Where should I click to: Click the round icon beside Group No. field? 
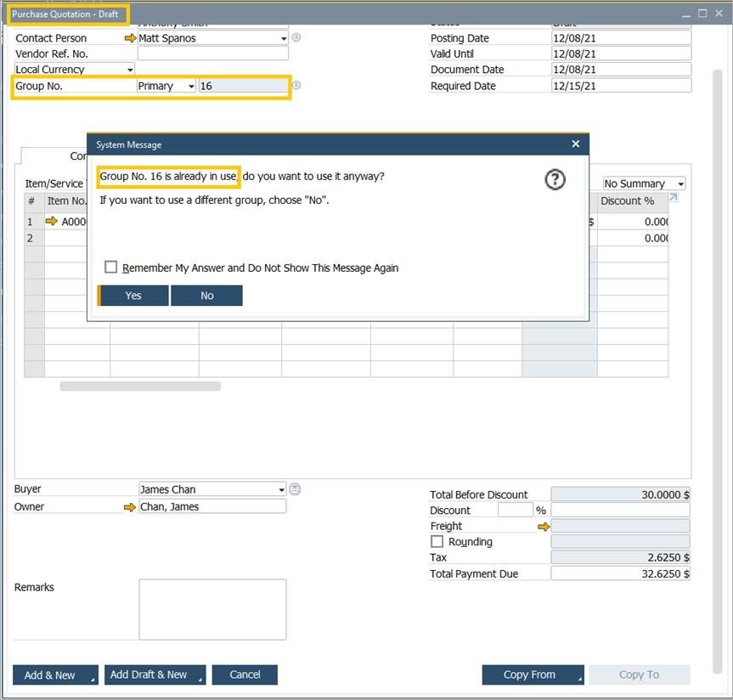click(x=296, y=86)
